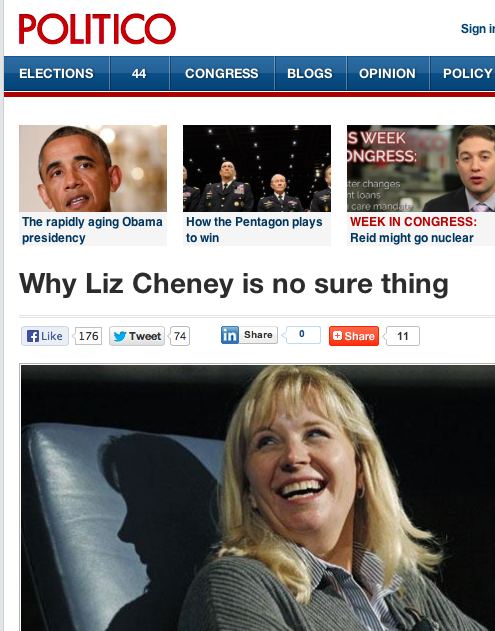Open 'Reid might go nuclear' story link
Screen dimensions: 495x631
[x=412, y=238]
